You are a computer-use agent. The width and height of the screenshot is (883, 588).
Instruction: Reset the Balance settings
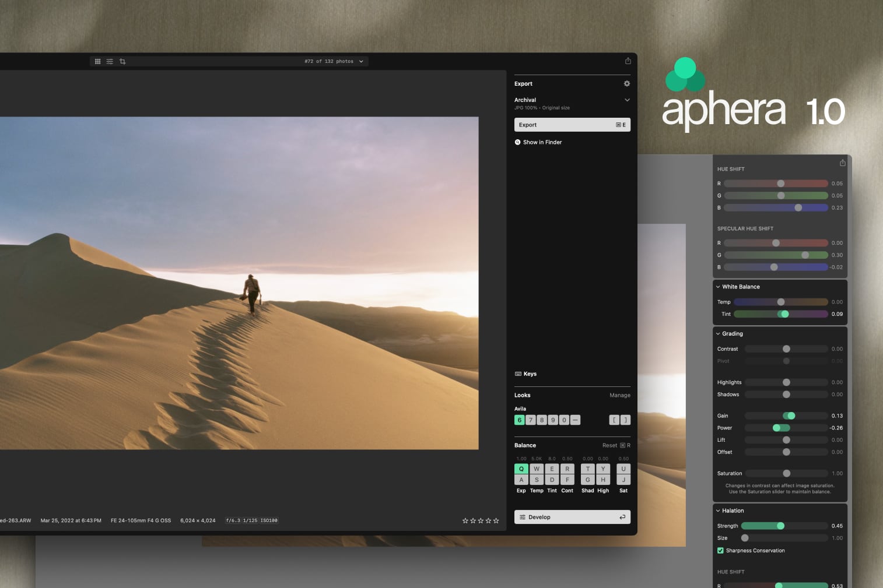coord(616,445)
